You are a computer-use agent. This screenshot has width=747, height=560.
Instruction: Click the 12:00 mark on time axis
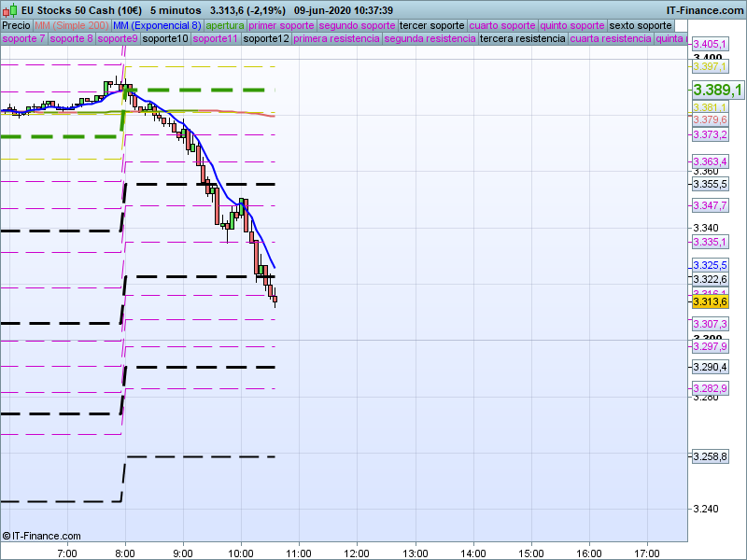[358, 553]
